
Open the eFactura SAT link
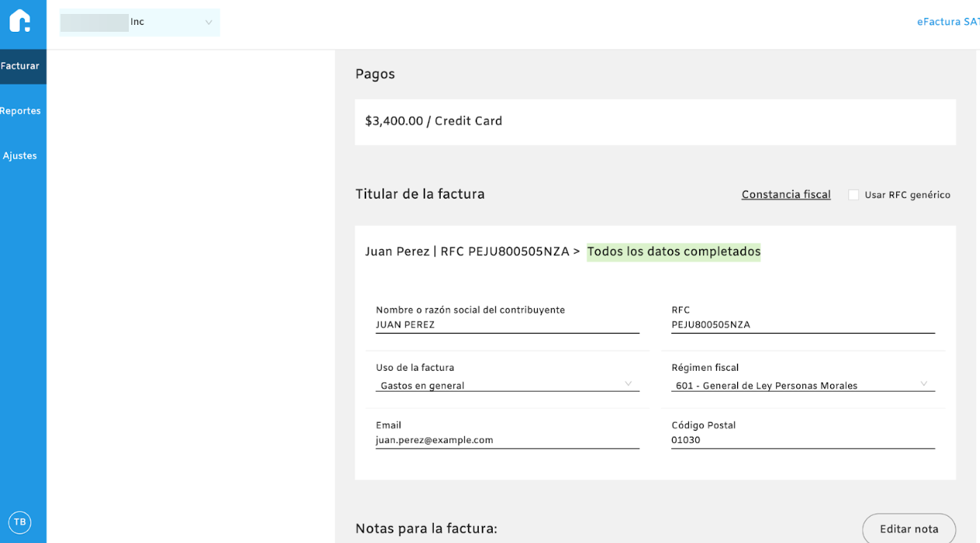(x=947, y=22)
